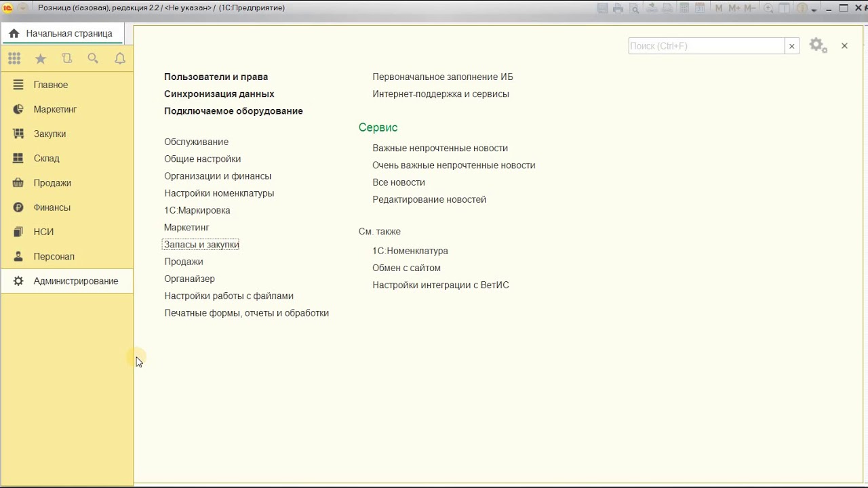Focus the Поиск (Ctrl+F) search field

click(707, 46)
